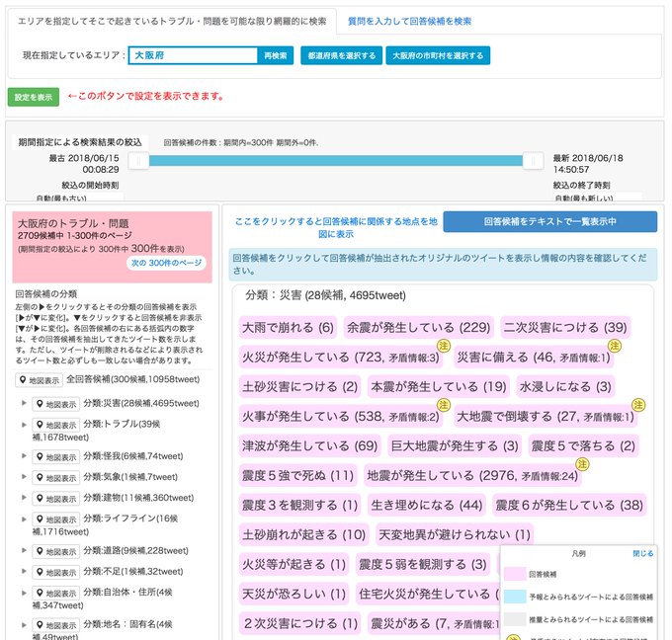Viewport: 672px width, 640px height.
Task: Go to 次の 300件のページ
Action: coord(166,263)
